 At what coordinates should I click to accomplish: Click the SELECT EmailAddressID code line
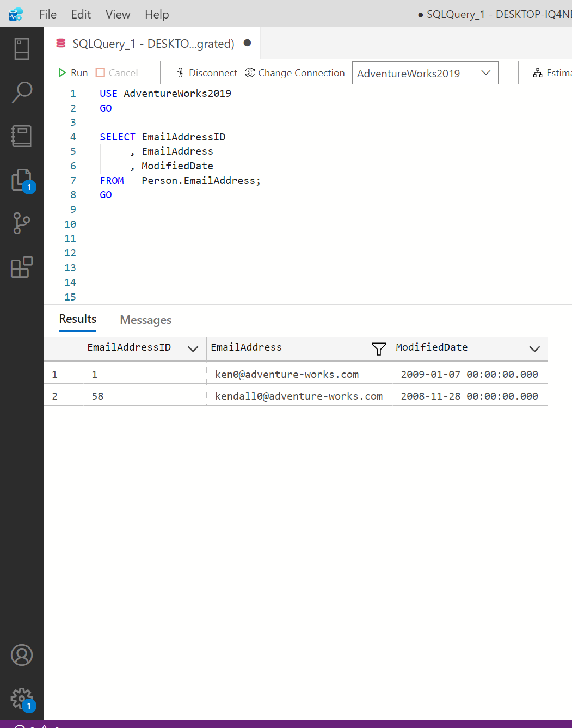pyautogui.click(x=163, y=137)
